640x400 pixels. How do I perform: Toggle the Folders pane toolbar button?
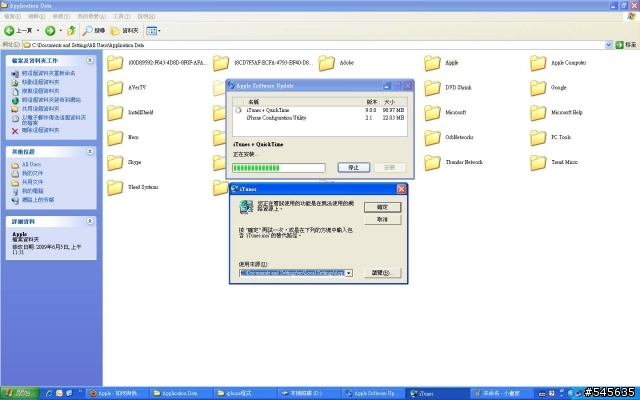(124, 31)
